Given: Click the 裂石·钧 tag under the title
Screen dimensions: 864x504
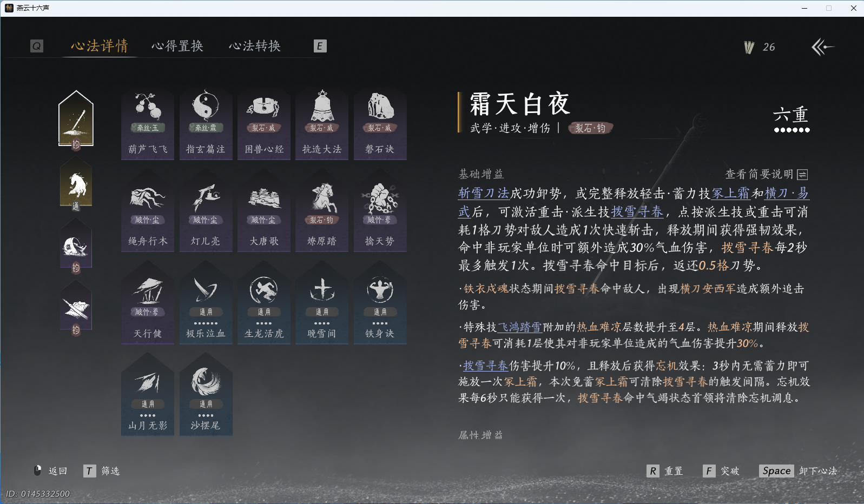Looking at the screenshot, I should (x=590, y=128).
